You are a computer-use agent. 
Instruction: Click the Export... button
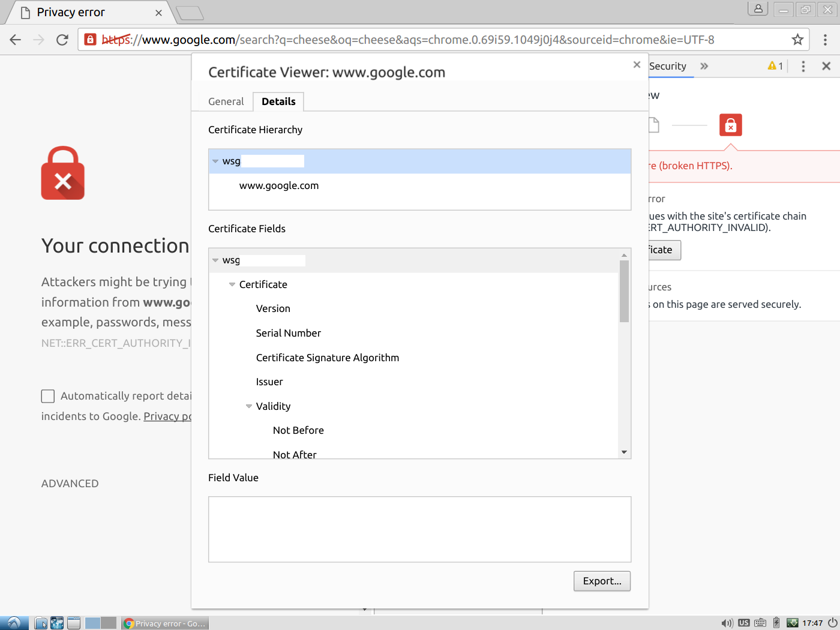point(602,581)
